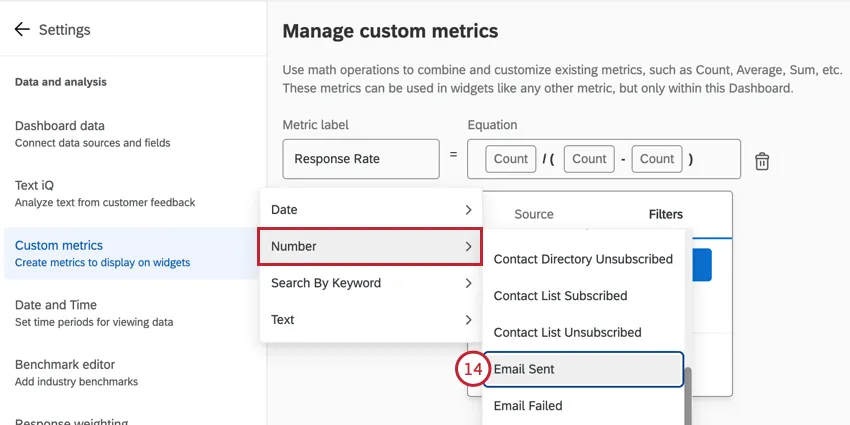Open the Benchmark editor section
Image resolution: width=850 pixels, height=425 pixels.
point(65,365)
